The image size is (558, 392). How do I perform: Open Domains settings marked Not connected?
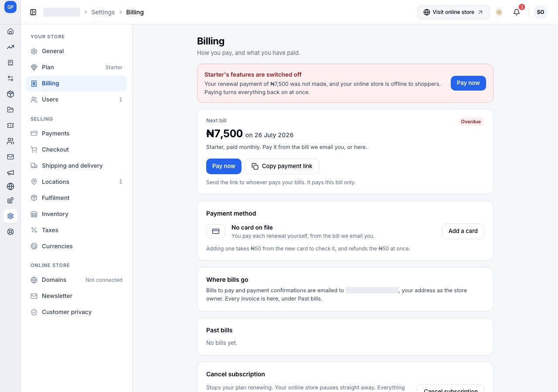pos(76,280)
